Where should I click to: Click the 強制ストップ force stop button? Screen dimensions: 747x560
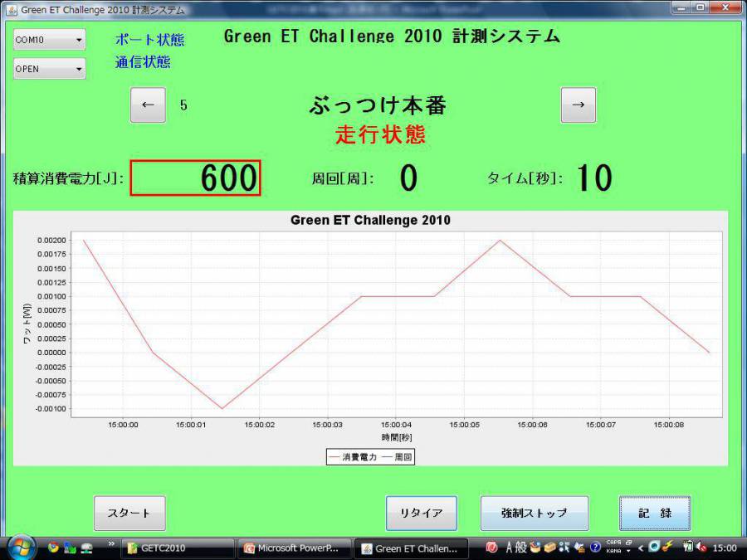[x=534, y=513]
